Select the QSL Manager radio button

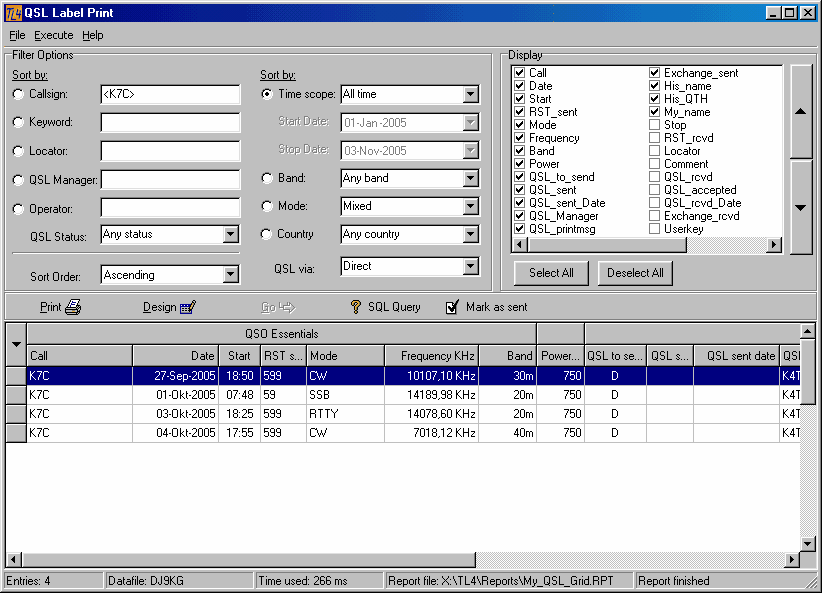pos(18,180)
